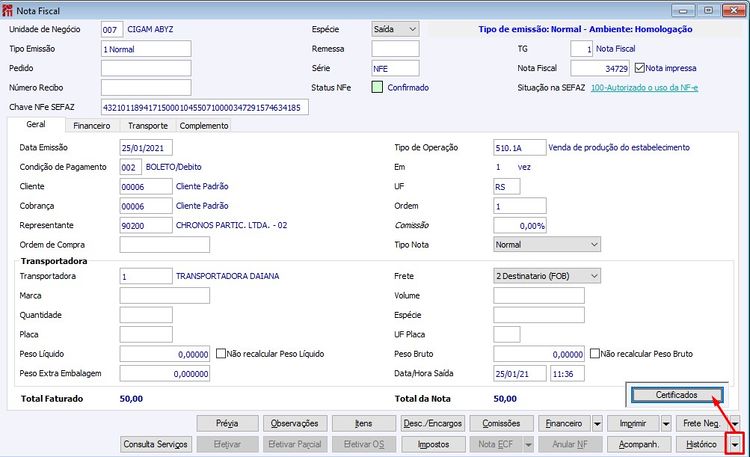The width and height of the screenshot is (750, 457).
Task: Open the 100-Autorizado o uso da NF-e link
Action: click(644, 88)
